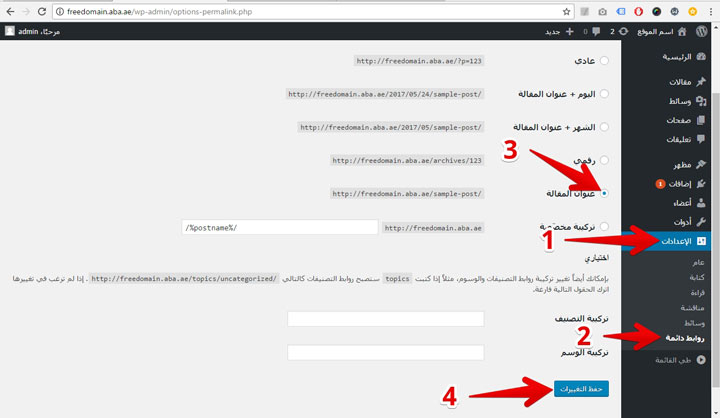The width and height of the screenshot is (720, 418).
Task: Click the sample URL http://freedomain.aba.ae/?p=123
Action: click(x=419, y=61)
